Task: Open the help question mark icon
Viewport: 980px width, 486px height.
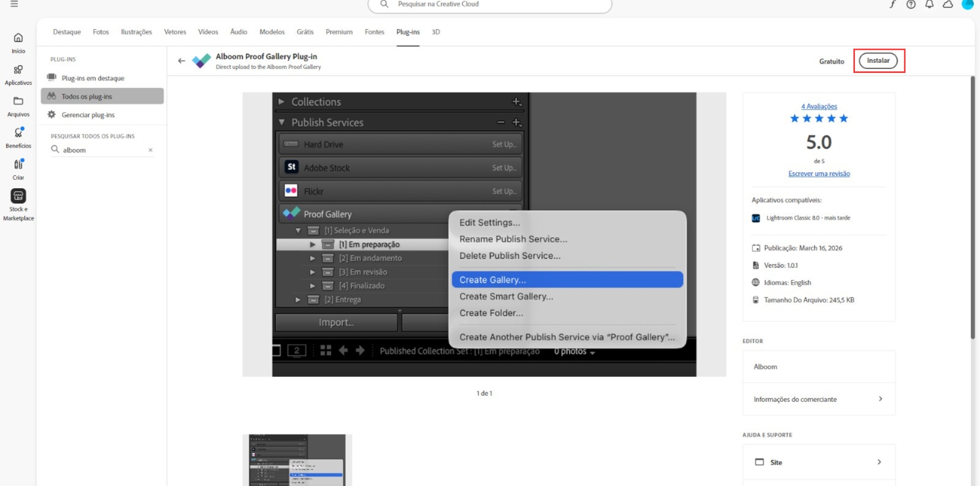Action: [x=911, y=5]
